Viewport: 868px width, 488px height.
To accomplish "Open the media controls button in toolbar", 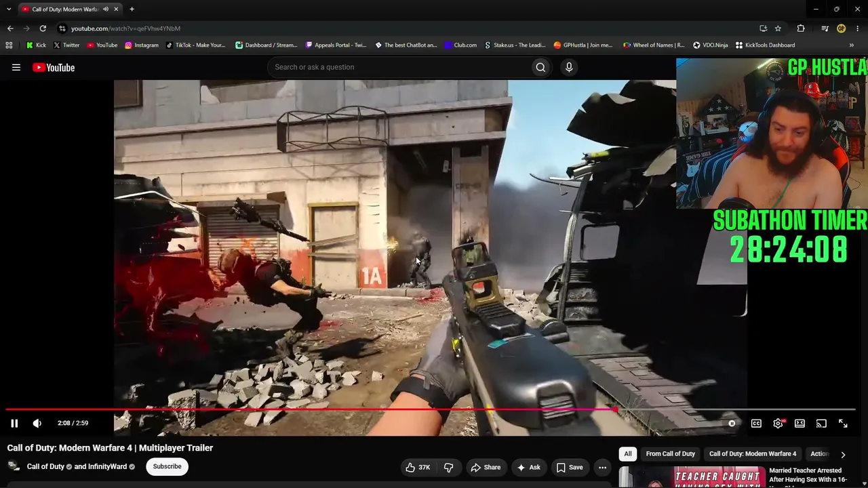I will [x=825, y=28].
